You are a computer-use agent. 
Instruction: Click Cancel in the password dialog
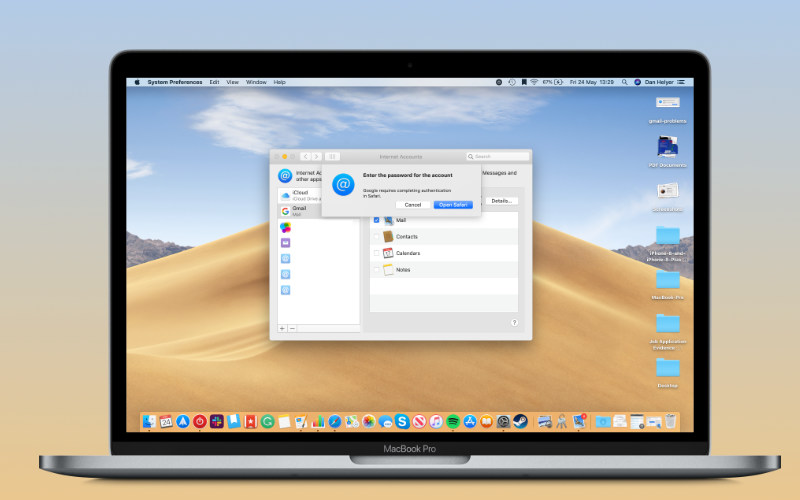click(x=413, y=205)
